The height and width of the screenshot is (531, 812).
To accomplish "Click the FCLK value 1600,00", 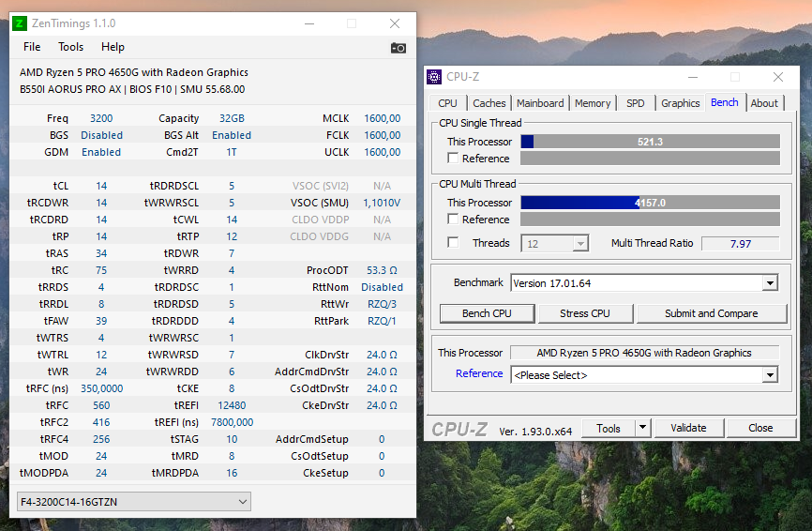I will click(383, 135).
